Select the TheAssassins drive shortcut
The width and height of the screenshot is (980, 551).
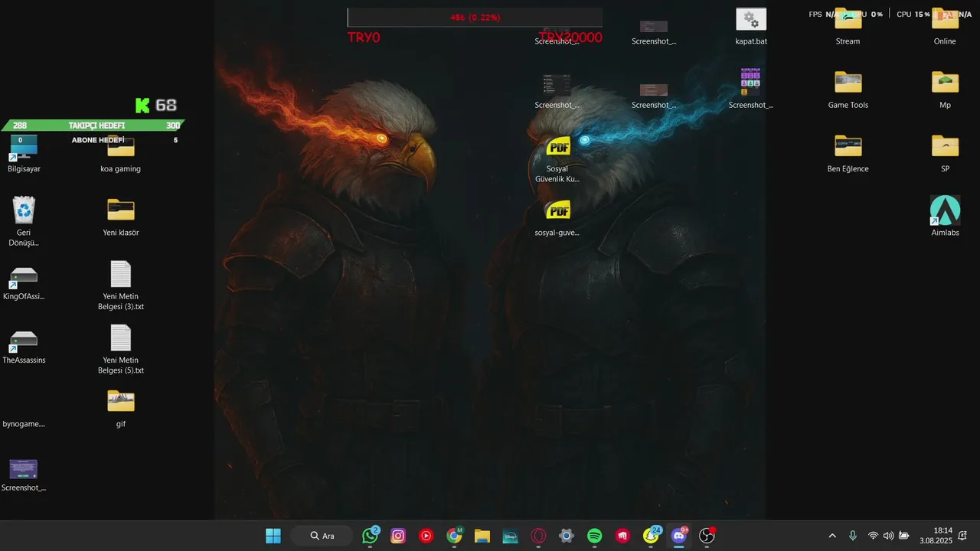pyautogui.click(x=24, y=347)
